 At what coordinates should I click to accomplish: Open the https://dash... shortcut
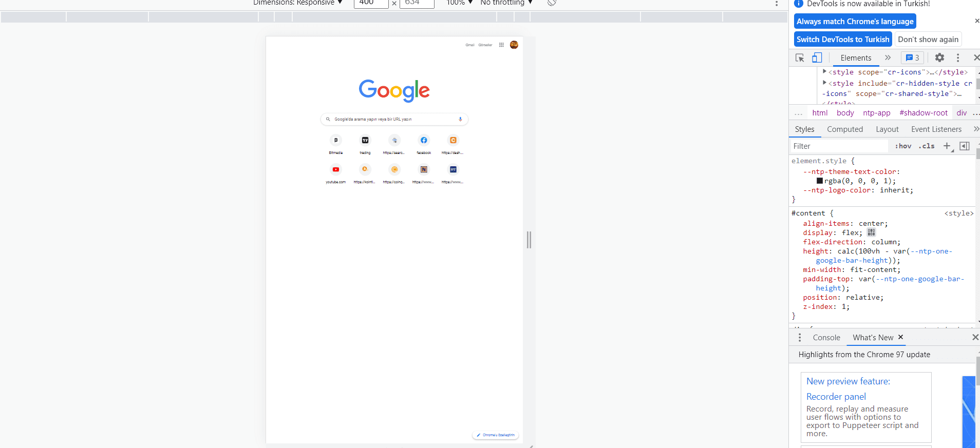pyautogui.click(x=453, y=144)
